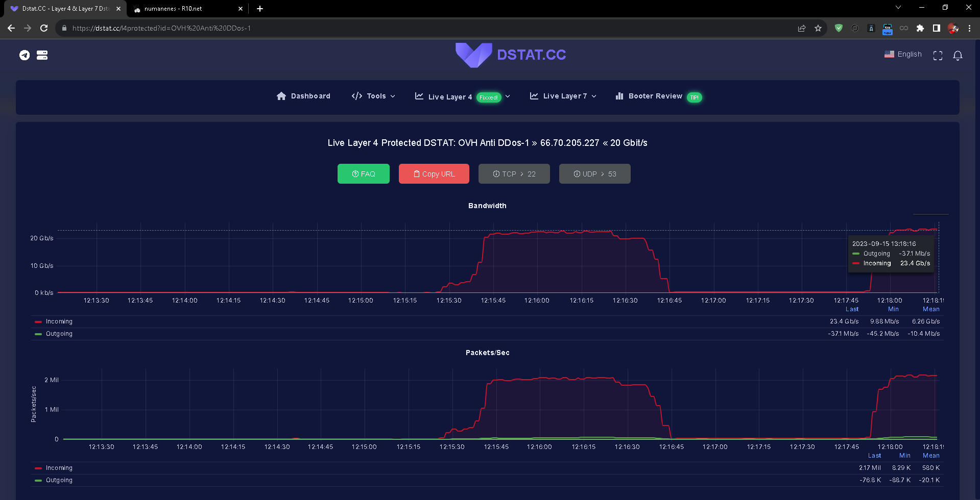
Task: Close the numanenes R10.net tab
Action: (x=241, y=9)
